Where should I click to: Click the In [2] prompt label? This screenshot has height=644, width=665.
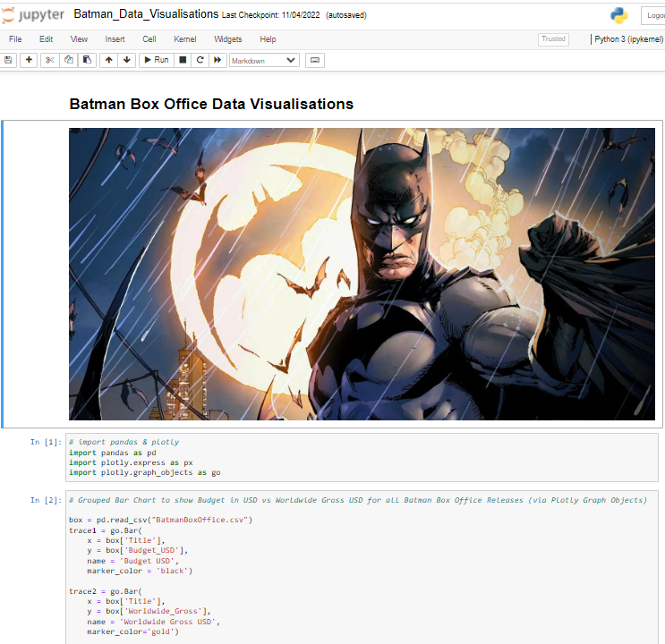(47, 500)
